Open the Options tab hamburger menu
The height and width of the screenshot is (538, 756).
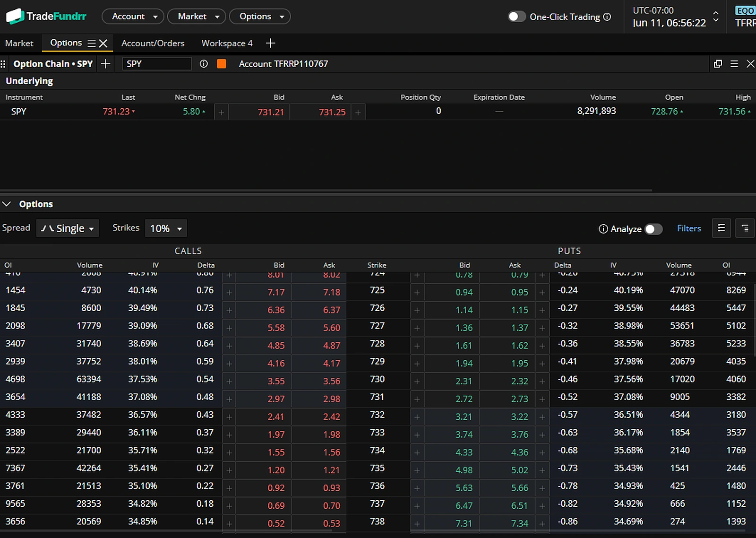[x=92, y=43]
